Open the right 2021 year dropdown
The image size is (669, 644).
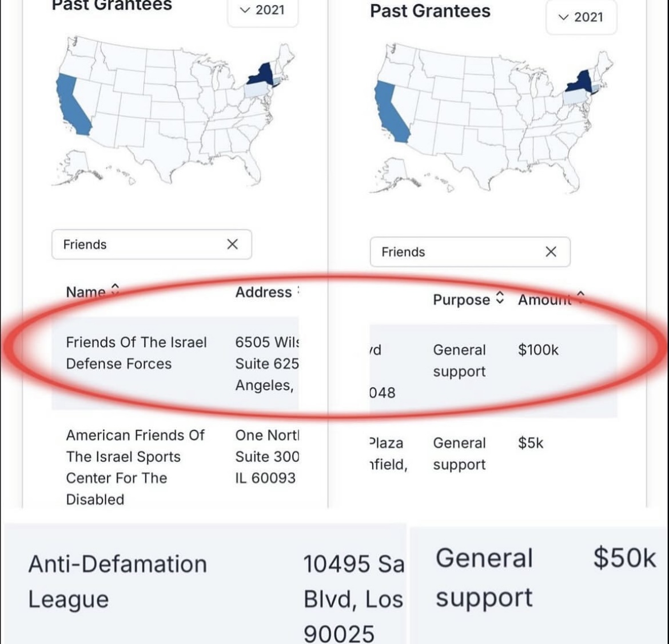[x=581, y=17]
